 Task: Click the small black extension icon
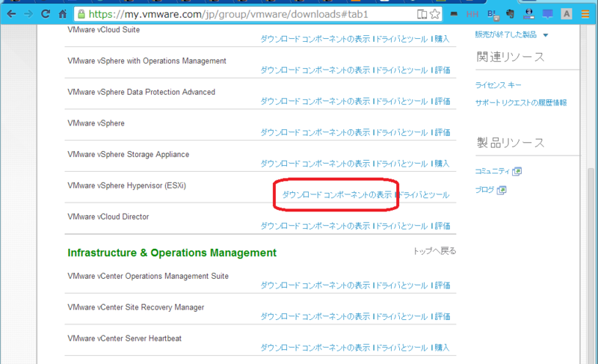[x=454, y=14]
